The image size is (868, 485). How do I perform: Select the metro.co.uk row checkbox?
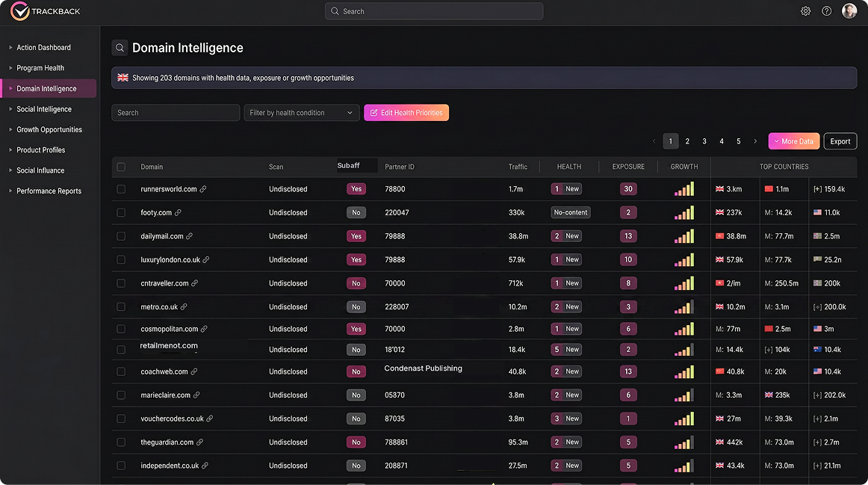tap(121, 306)
